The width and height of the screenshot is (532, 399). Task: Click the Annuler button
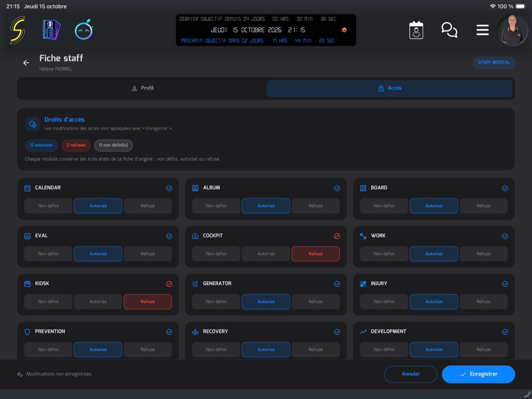411,374
